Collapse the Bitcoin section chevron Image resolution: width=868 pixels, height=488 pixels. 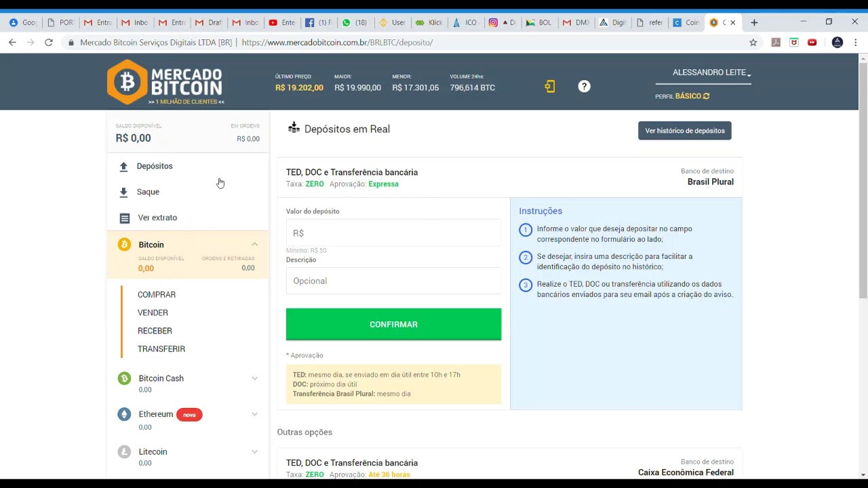[x=254, y=245]
